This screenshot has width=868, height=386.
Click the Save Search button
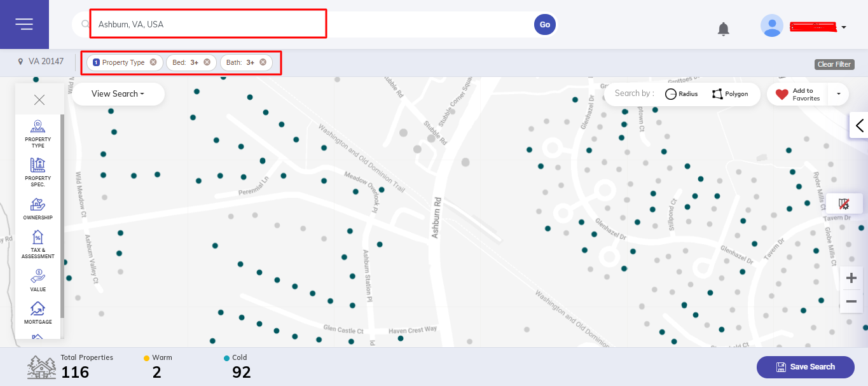tap(805, 367)
